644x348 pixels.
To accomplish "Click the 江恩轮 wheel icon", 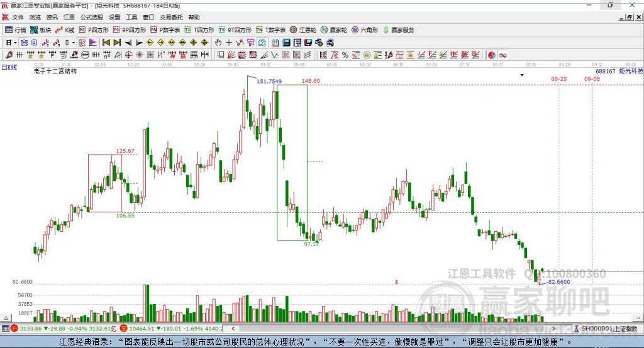I will click(293, 30).
